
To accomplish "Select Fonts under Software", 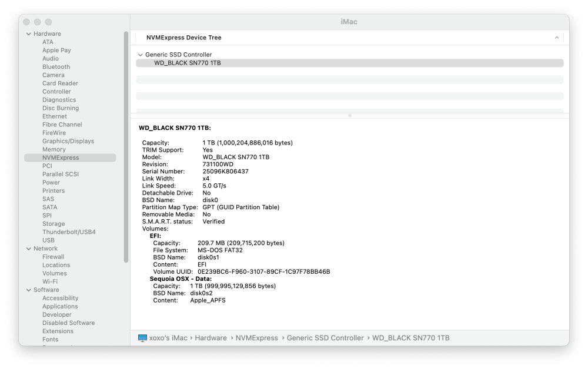I will point(50,339).
